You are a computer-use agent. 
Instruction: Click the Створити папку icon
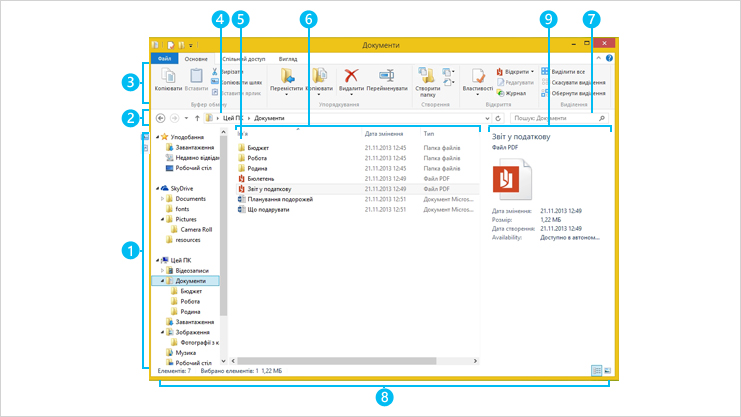coord(427,75)
